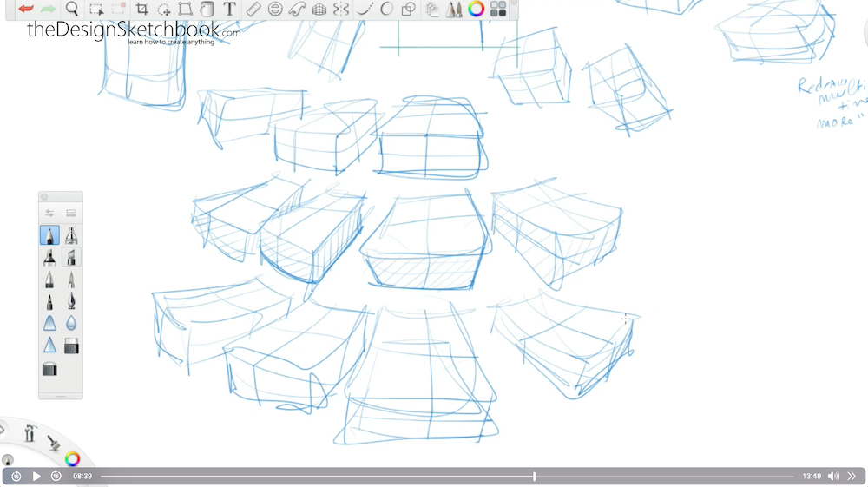Image resolution: width=868 pixels, height=487 pixels.
Task: Close the brush palette with its round button
Action: (44, 196)
